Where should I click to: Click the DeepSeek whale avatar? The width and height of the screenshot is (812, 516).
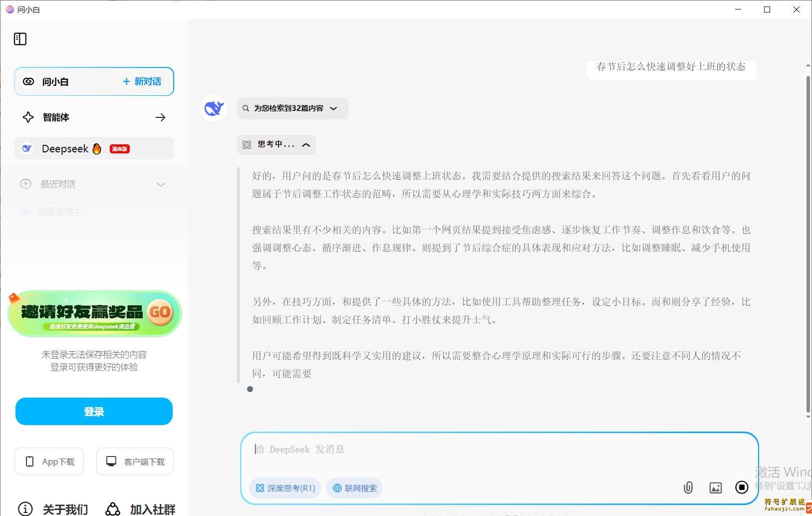(214, 108)
